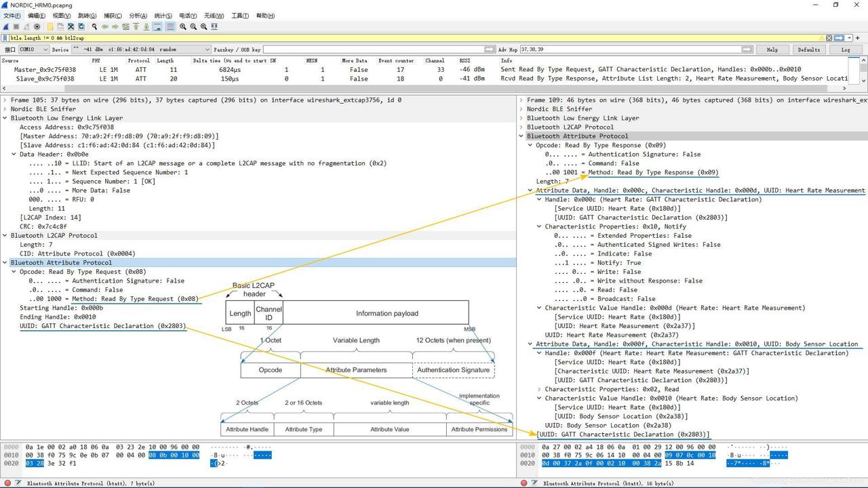Click the Adv Hop input field
Screen dimensions: 868x488
(631, 49)
